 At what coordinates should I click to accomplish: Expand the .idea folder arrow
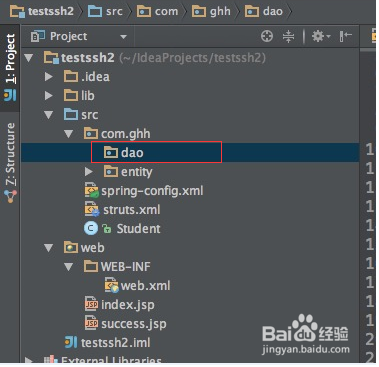click(49, 77)
